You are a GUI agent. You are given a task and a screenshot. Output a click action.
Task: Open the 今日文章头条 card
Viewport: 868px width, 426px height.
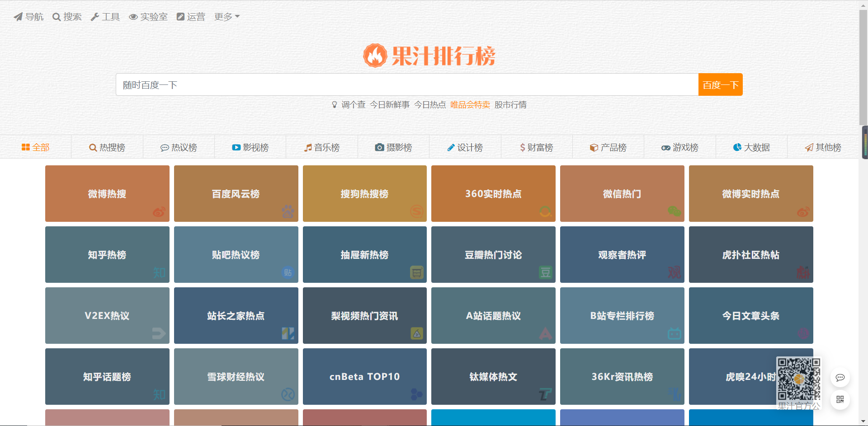tap(751, 315)
